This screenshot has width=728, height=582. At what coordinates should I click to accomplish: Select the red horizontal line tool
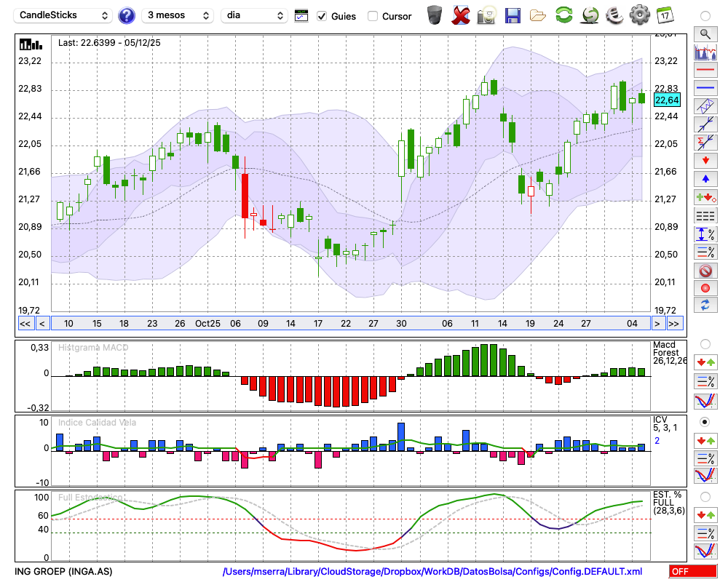click(x=705, y=71)
